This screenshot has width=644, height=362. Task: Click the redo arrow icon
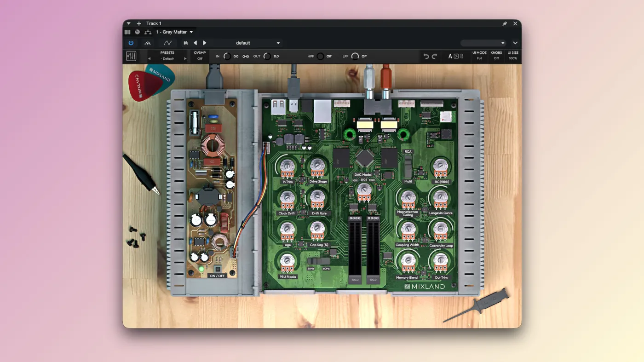point(434,56)
